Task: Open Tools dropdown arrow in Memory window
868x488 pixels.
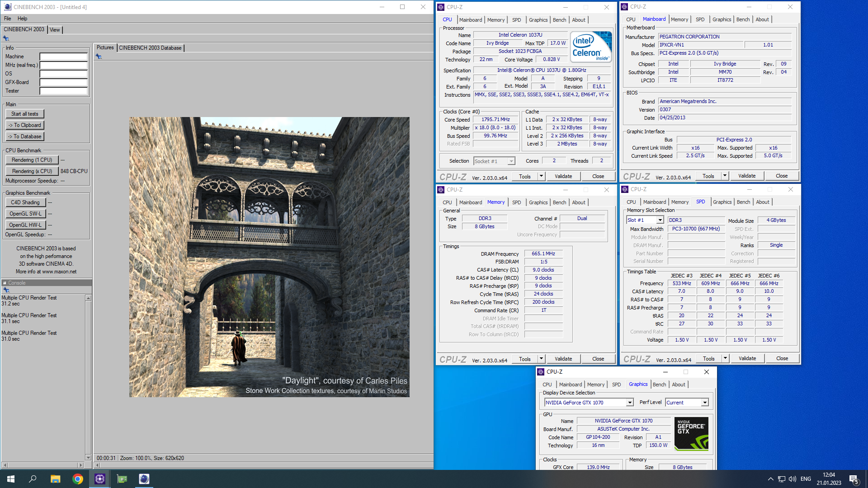Action: click(541, 359)
